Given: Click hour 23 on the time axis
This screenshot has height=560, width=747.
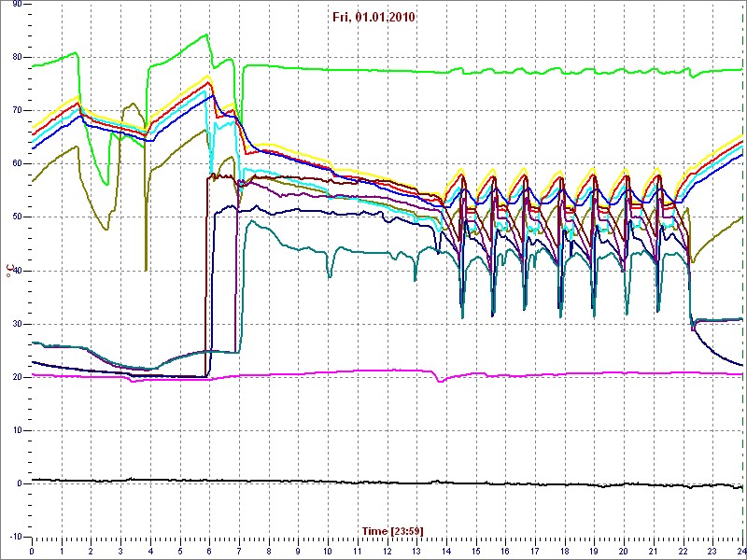Looking at the screenshot, I should (x=712, y=552).
